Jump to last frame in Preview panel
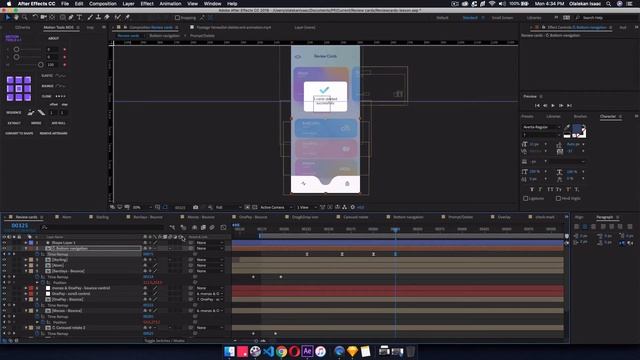Viewport: 640px width, 360px height. pyautogui.click(x=569, y=106)
